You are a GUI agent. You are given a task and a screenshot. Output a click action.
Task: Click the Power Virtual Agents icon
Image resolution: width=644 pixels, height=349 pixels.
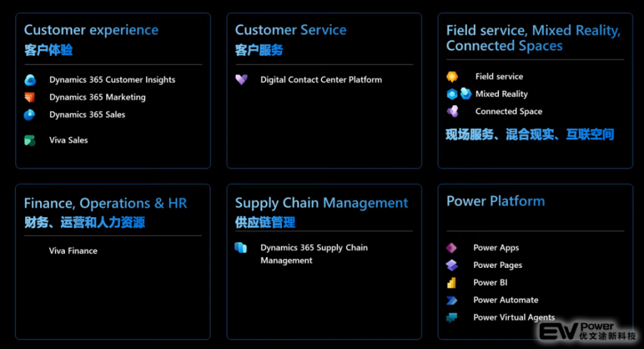click(x=451, y=317)
